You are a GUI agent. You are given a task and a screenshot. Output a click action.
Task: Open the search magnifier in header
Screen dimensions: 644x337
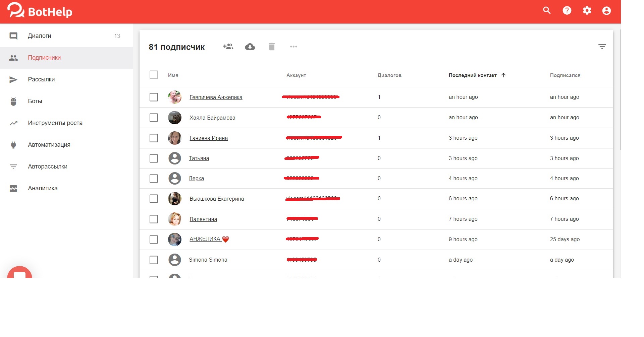coord(547,11)
